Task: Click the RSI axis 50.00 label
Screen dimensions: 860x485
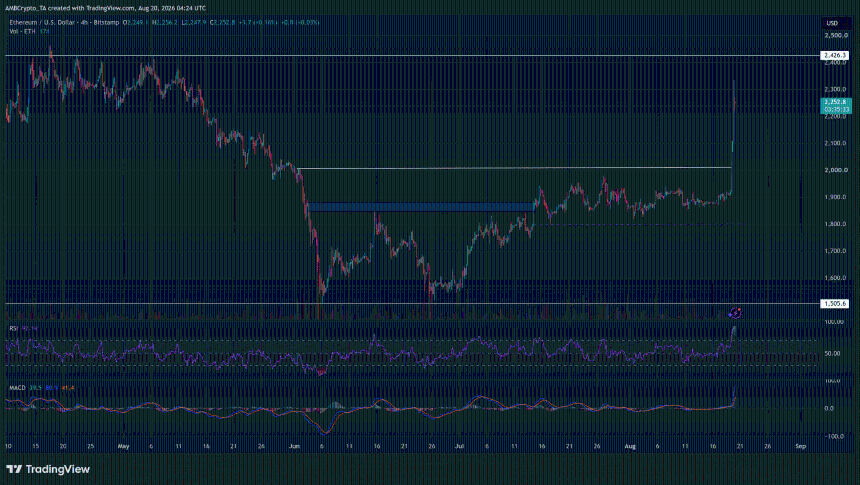Action: point(833,353)
